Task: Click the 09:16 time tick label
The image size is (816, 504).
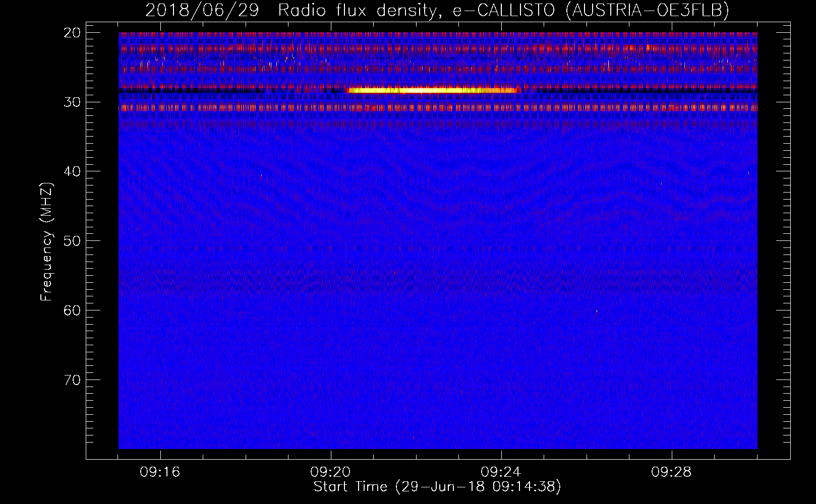Action: coord(160,472)
